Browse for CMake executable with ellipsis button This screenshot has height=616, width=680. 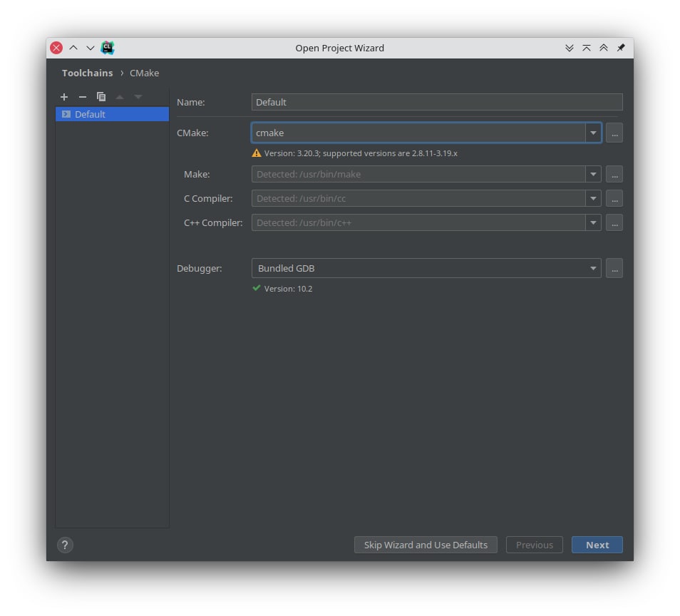[x=614, y=133]
